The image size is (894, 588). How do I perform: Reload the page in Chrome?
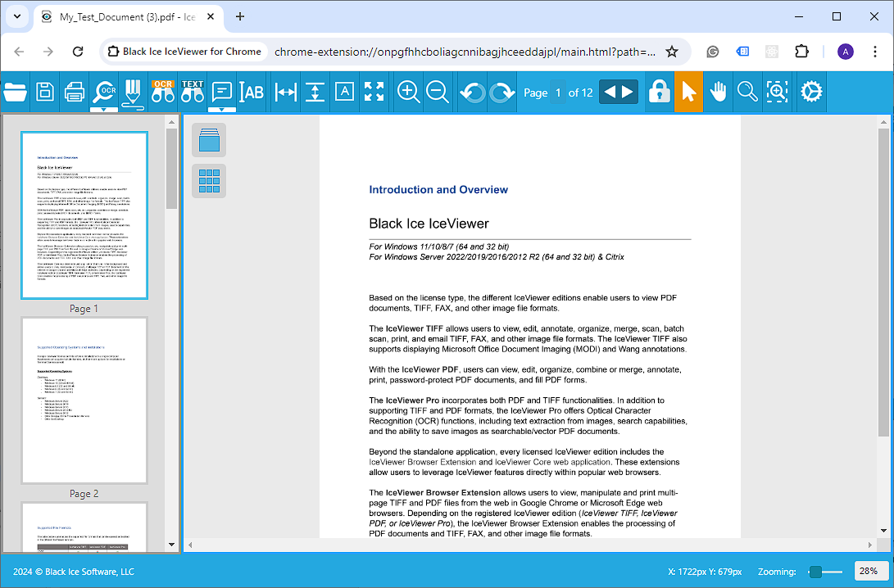(78, 52)
